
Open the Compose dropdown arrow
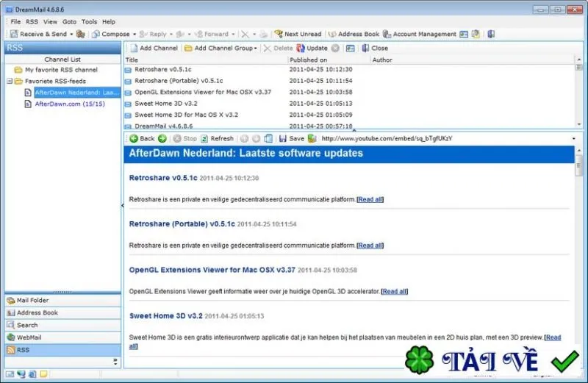135,34
